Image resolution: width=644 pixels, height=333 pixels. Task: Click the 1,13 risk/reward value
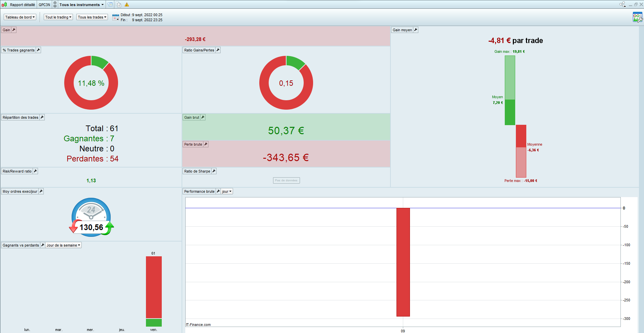tap(91, 181)
